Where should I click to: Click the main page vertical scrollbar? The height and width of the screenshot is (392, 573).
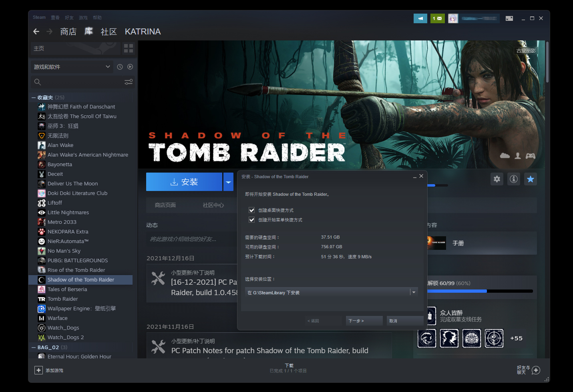point(547,62)
